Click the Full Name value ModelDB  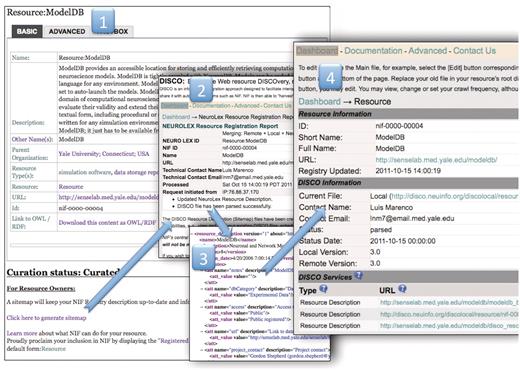coord(390,148)
